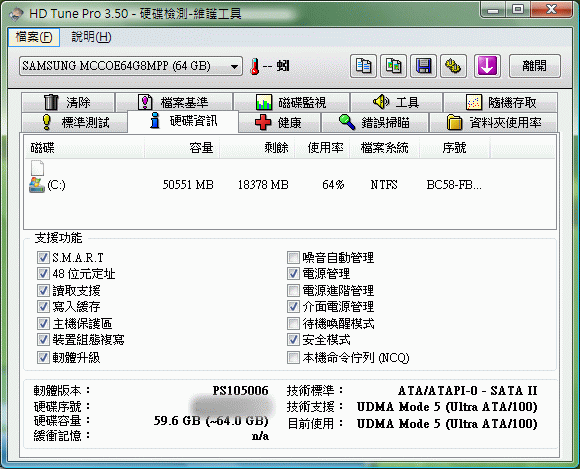Click the 剩餘 column header
The image size is (580, 469).
pyautogui.click(x=257, y=148)
